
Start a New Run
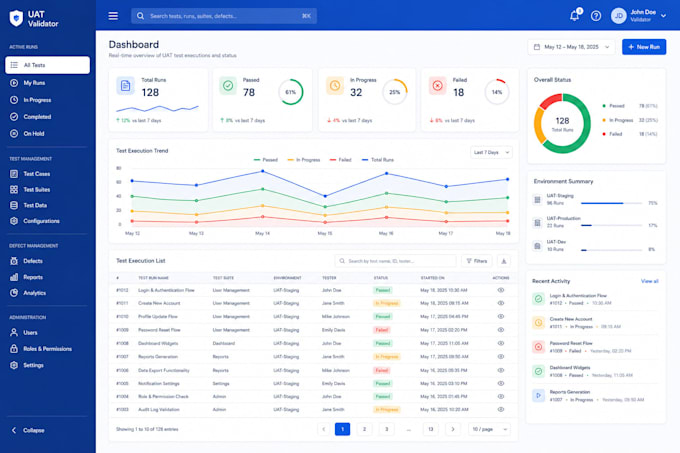[x=644, y=47]
